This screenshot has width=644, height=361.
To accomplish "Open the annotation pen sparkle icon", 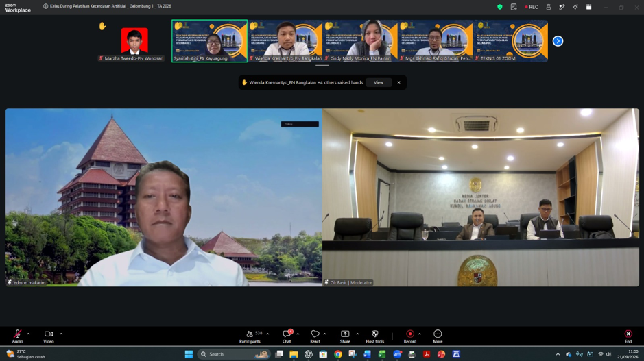I will (x=562, y=7).
